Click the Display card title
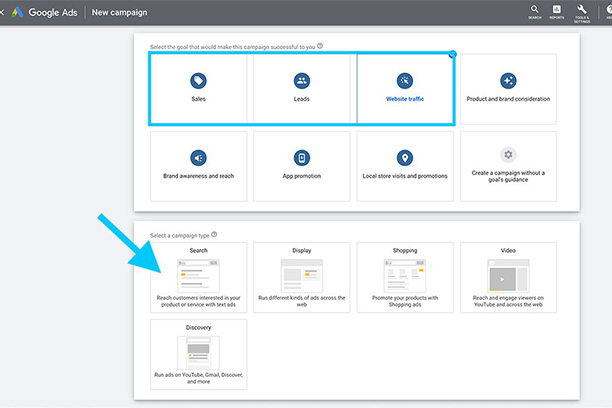Screen dimensions: 612x408 point(302,251)
